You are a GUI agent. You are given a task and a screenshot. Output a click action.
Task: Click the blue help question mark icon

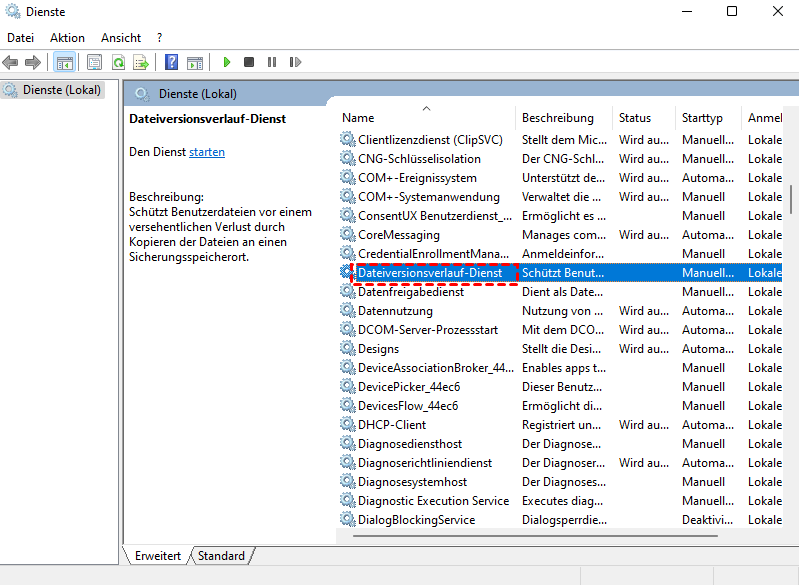coord(171,62)
